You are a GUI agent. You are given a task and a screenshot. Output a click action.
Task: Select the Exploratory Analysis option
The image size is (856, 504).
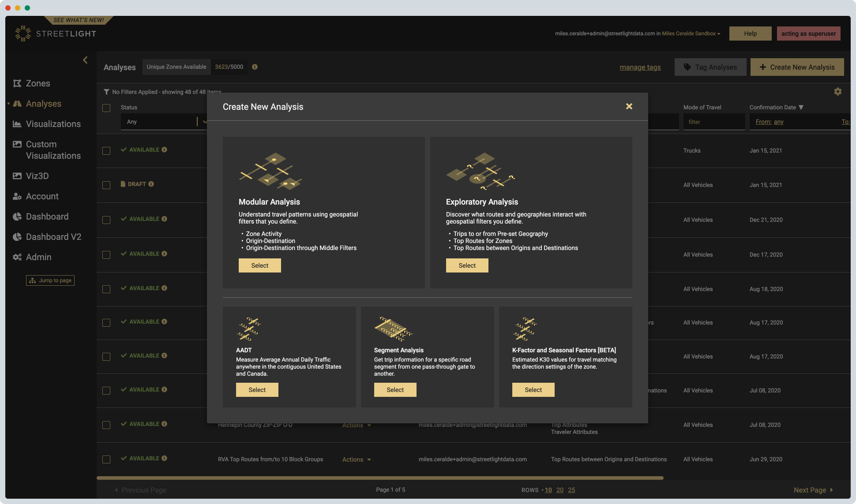click(467, 265)
